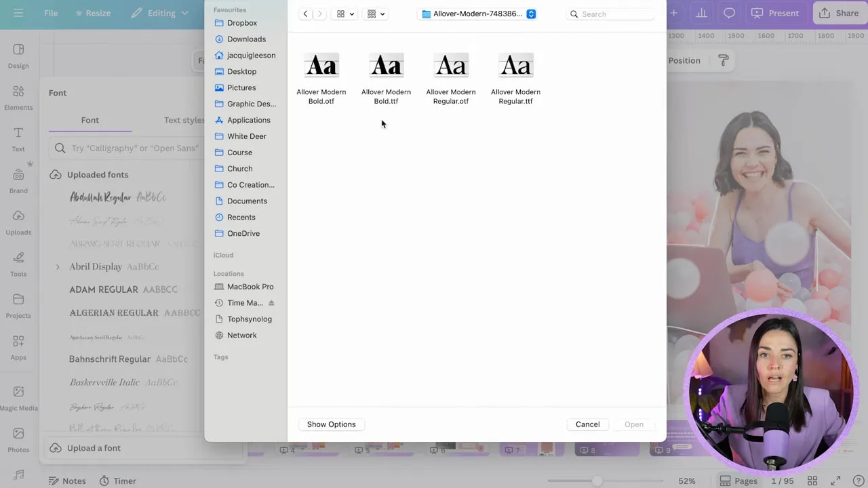Cancel the font file dialog

tap(587, 424)
